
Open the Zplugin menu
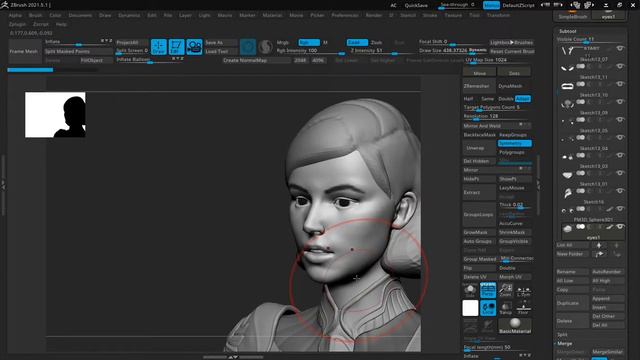[17, 24]
